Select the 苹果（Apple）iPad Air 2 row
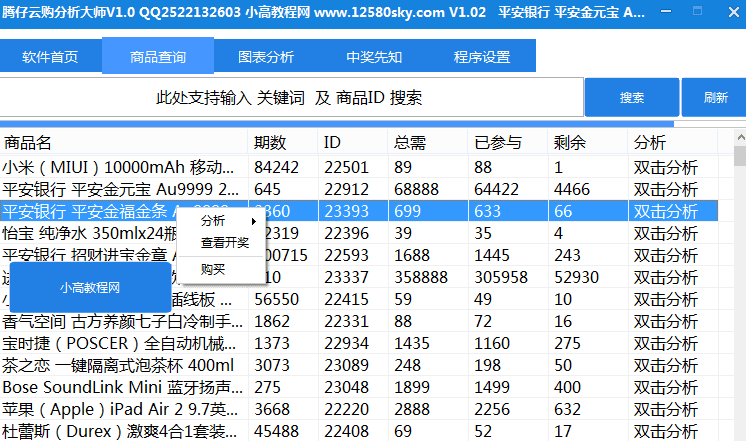 click(x=359, y=409)
